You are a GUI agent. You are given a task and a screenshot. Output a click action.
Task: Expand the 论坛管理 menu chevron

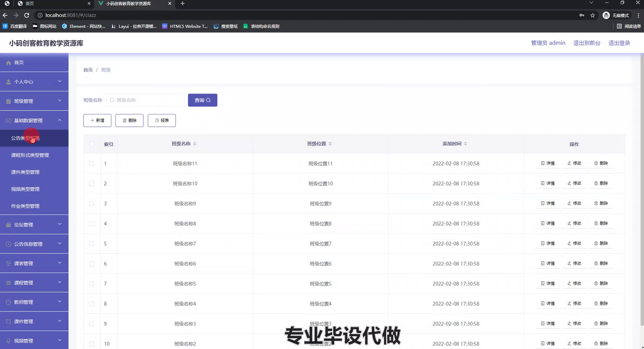pyautogui.click(x=60, y=224)
